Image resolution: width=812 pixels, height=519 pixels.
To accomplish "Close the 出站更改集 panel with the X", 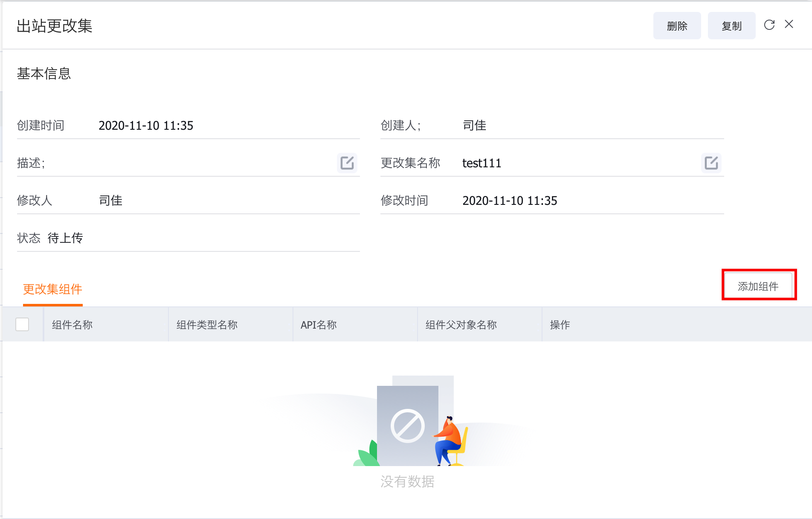I will pyautogui.click(x=789, y=24).
